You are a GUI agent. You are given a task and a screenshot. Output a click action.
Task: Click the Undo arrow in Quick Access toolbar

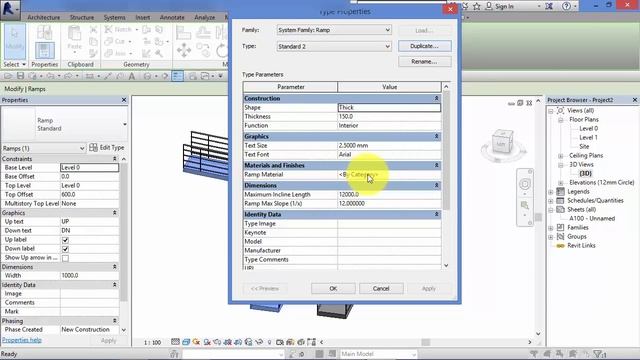pos(50,76)
